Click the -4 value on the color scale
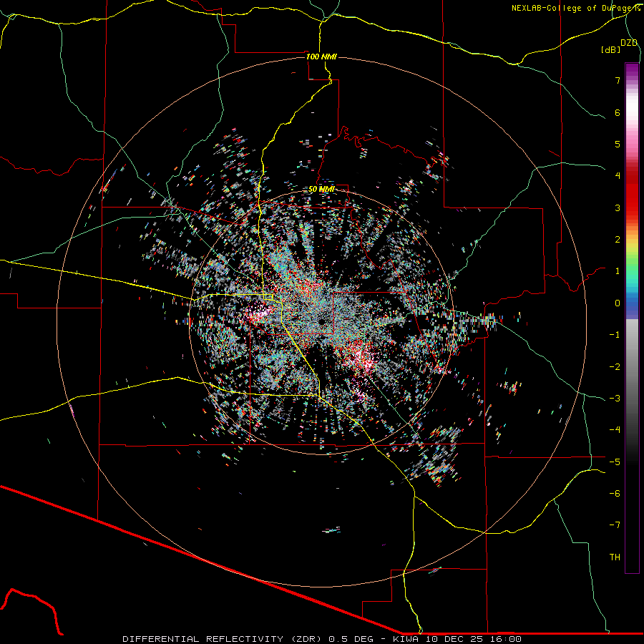644x644 pixels. (x=615, y=430)
